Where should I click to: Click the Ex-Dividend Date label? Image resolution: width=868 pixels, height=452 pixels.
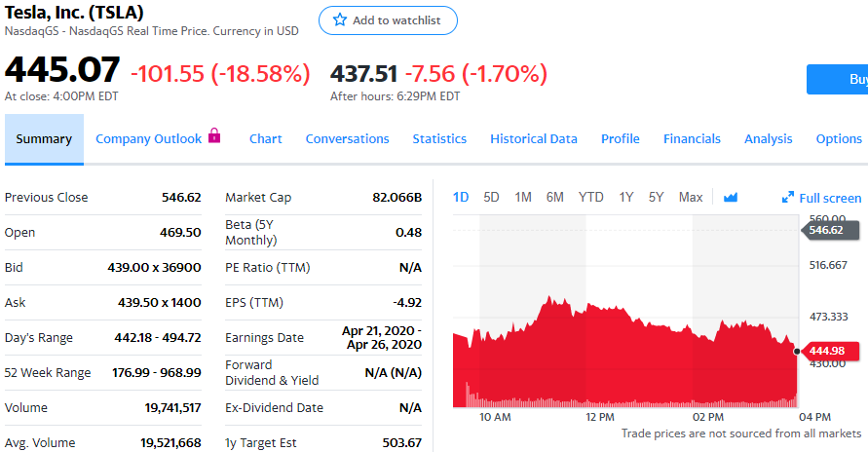(x=274, y=408)
